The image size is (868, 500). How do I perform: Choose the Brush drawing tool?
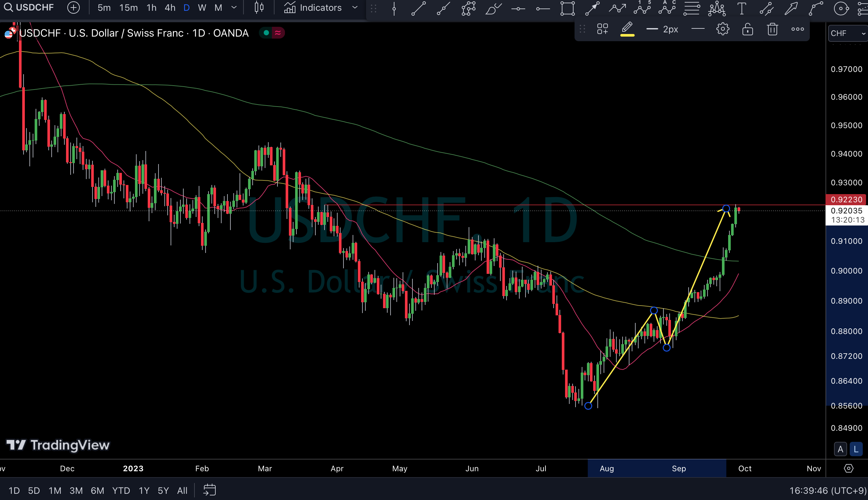click(x=493, y=8)
